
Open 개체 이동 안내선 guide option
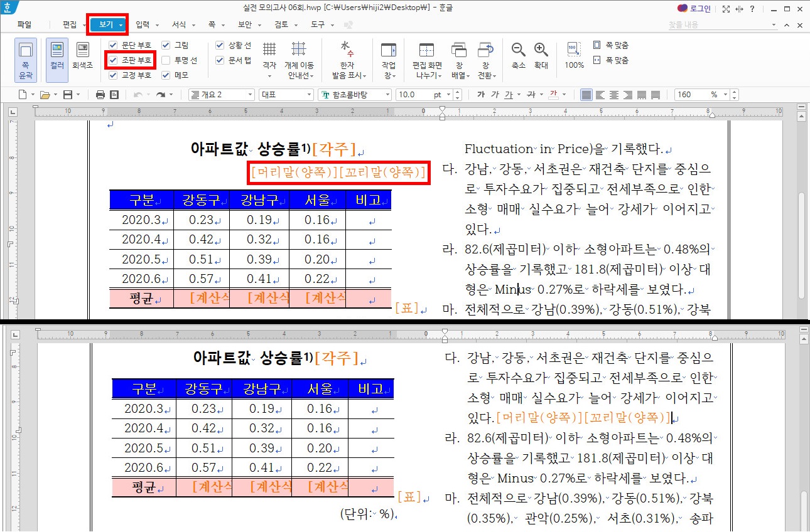(x=299, y=60)
